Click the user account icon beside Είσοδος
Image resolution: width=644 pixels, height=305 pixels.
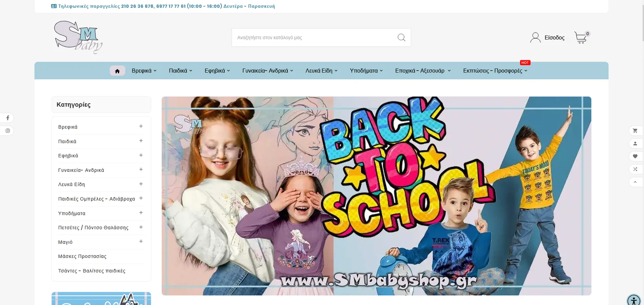[535, 37]
